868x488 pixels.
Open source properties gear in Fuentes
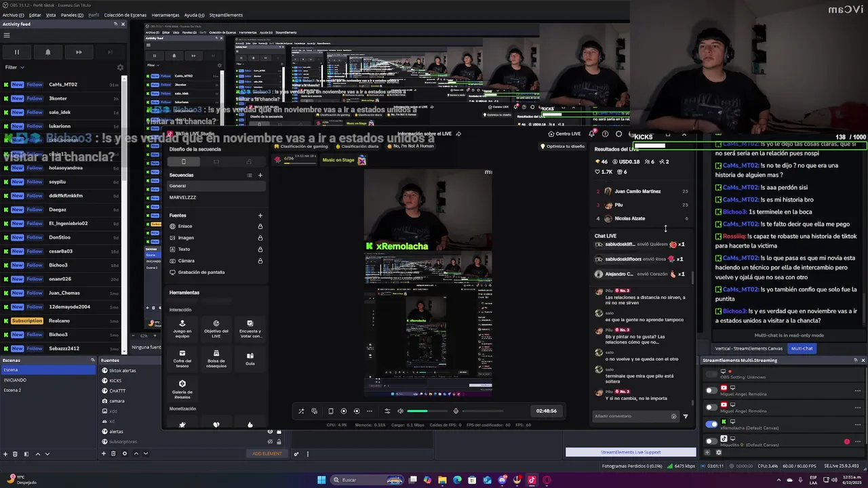pos(124,453)
